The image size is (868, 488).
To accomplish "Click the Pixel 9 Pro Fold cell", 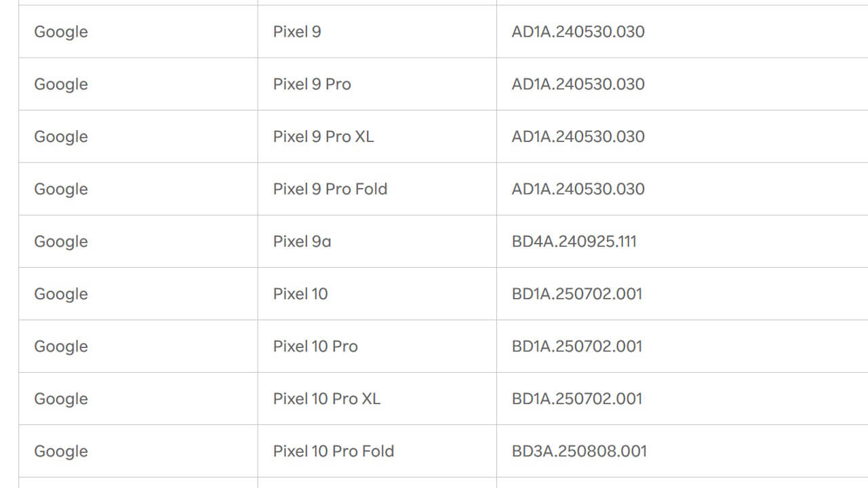I will [x=330, y=188].
